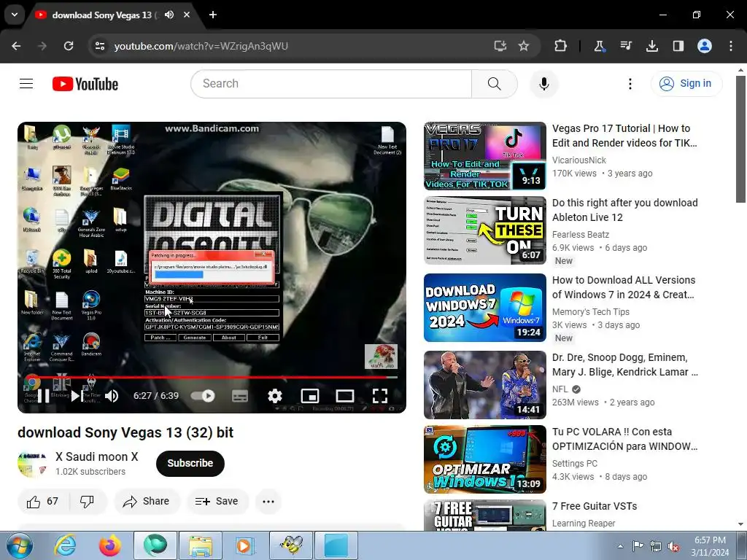Subscribe to X Saudi moon X

(x=190, y=463)
